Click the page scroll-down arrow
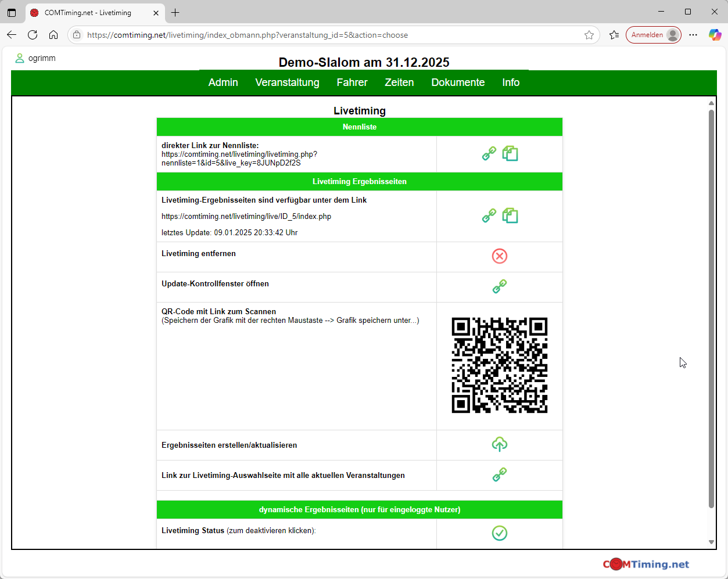 711,542
